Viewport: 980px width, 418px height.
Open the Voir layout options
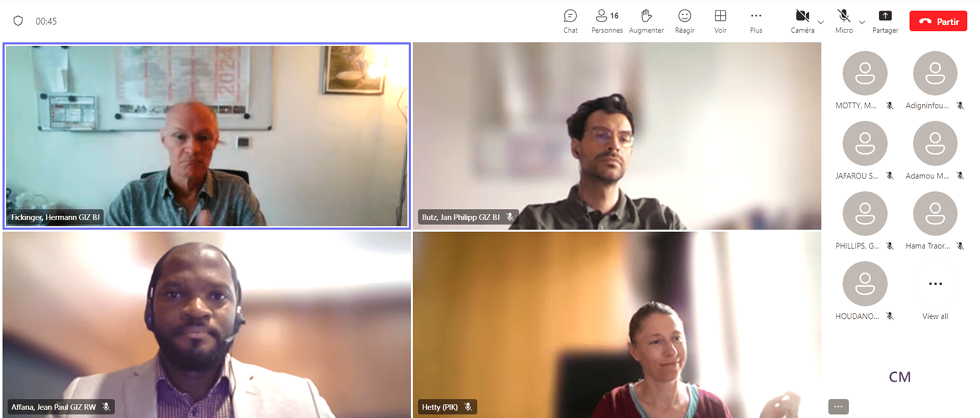[x=720, y=21]
